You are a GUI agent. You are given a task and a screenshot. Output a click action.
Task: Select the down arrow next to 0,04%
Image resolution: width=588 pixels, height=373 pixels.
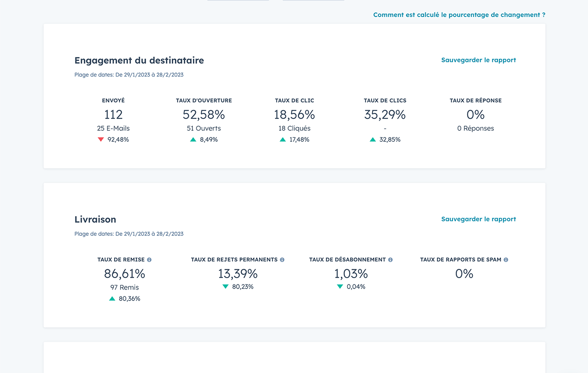340,287
